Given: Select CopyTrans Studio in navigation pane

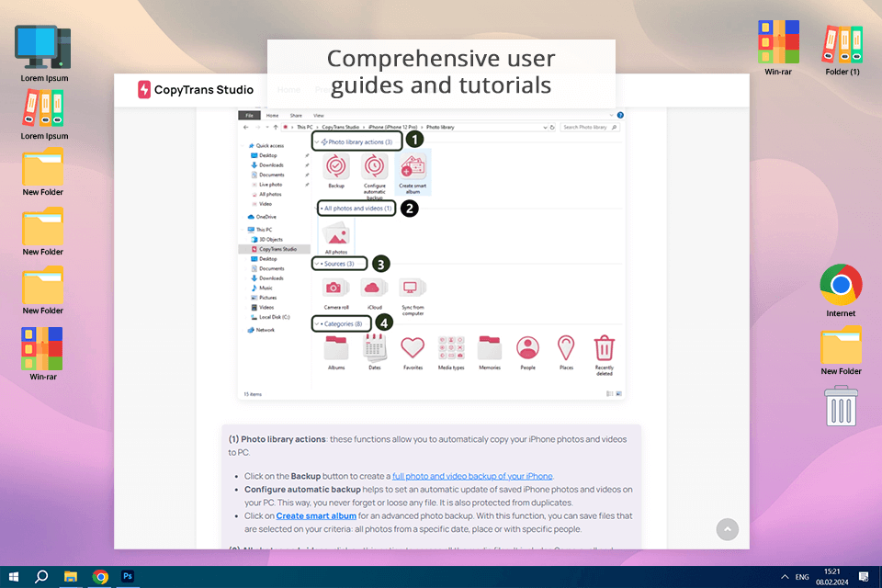Looking at the screenshot, I should coord(274,249).
